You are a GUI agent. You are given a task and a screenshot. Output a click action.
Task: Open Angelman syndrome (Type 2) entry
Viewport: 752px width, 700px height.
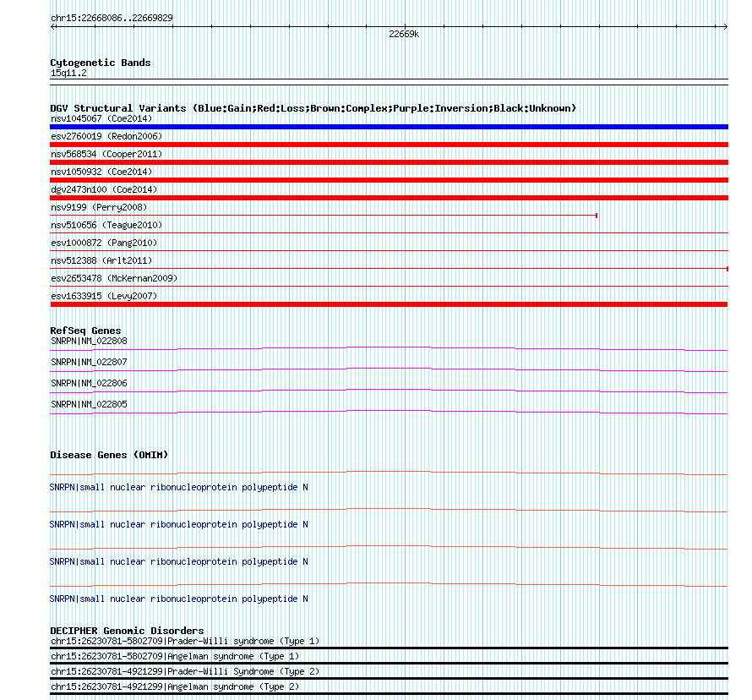pyautogui.click(x=175, y=687)
